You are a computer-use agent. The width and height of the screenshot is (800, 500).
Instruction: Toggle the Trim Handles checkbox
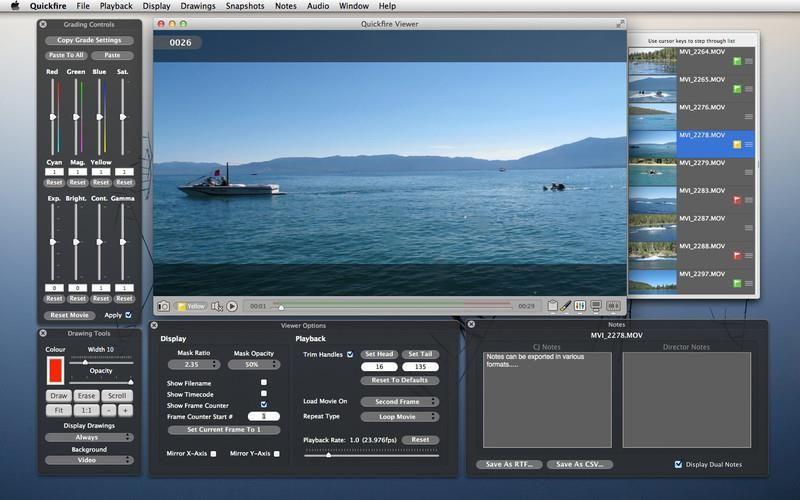point(350,354)
